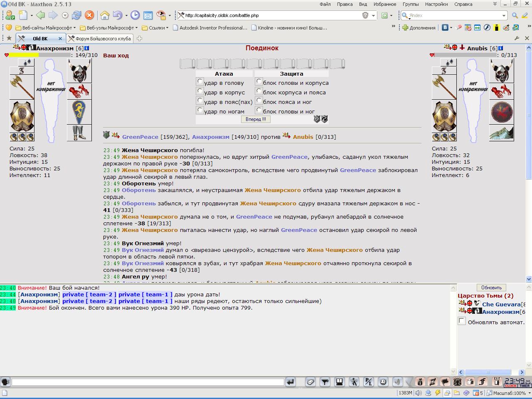
Task: Select defense 'блок головы и корпуса'
Action: coord(259,81)
